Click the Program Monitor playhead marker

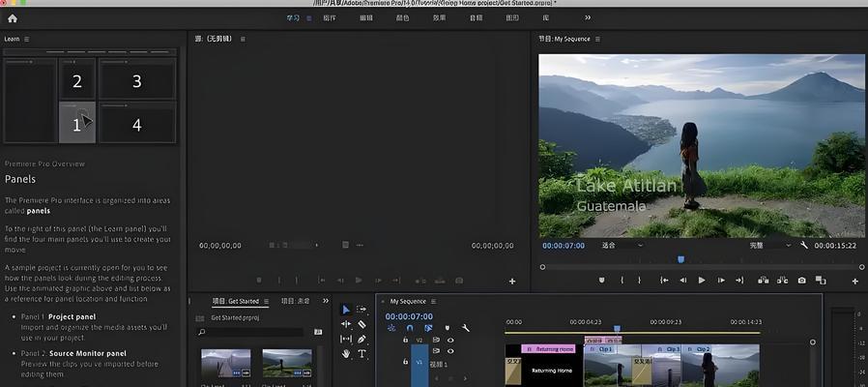click(x=680, y=259)
